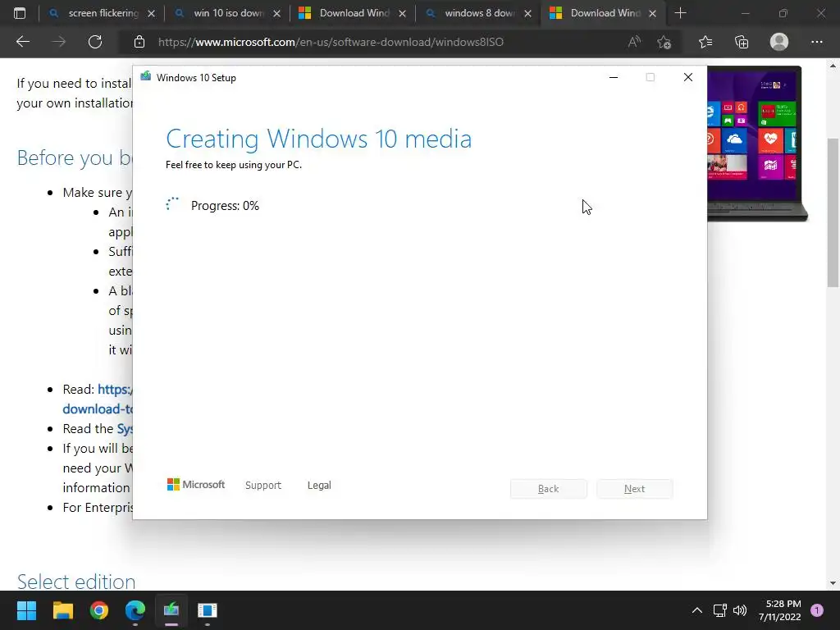This screenshot has width=840, height=630.
Task: Click the 'Before you b' heading on page
Action: pyautogui.click(x=75, y=158)
